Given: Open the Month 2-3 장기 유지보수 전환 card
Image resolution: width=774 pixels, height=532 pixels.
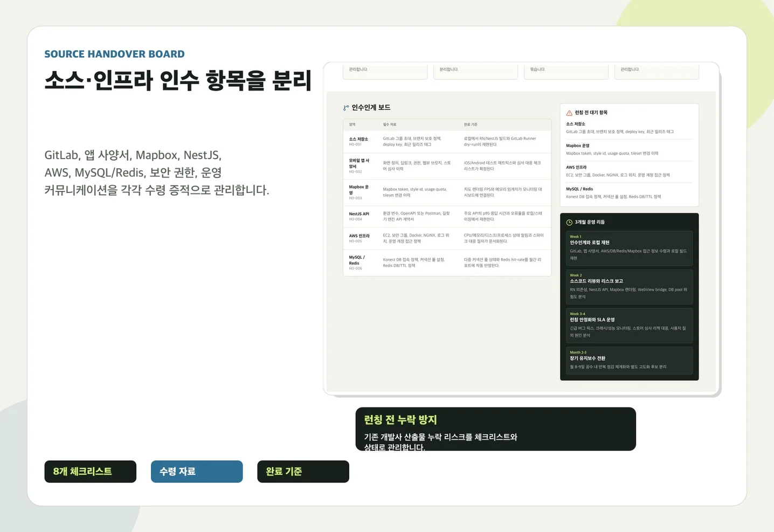Looking at the screenshot, I should 629,360.
